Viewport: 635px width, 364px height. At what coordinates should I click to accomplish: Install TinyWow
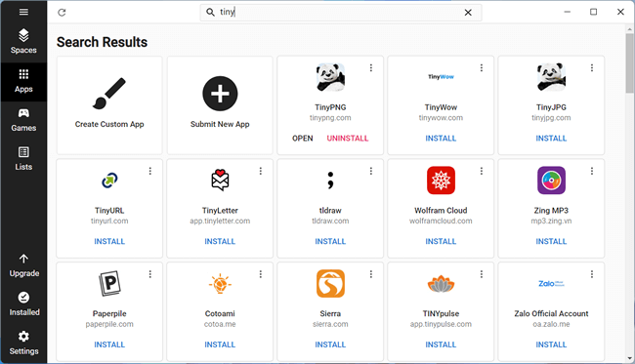(x=441, y=139)
